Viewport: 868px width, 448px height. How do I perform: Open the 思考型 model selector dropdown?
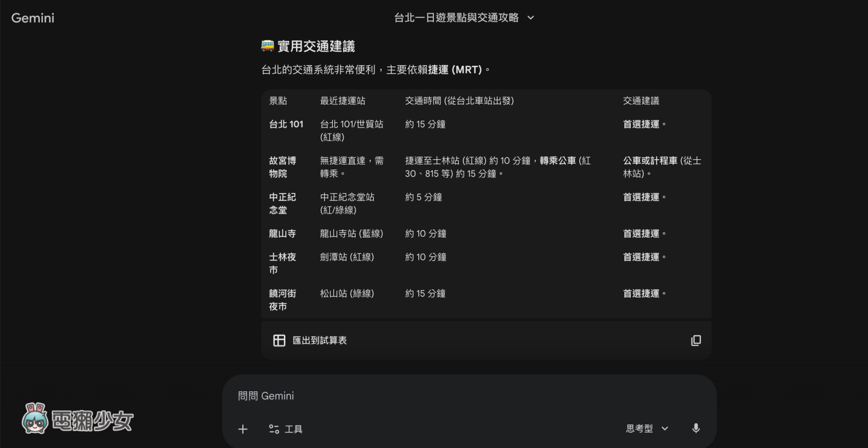(640, 428)
